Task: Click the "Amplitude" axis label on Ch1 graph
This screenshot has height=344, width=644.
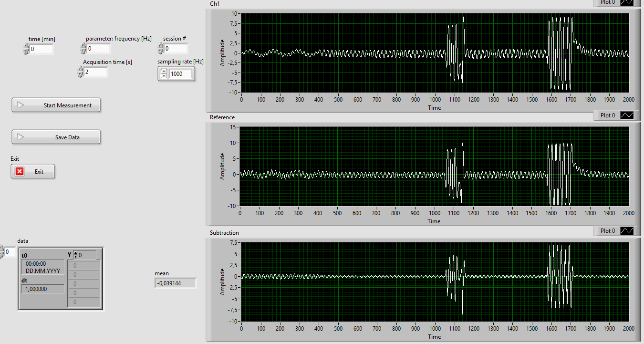Action: point(223,52)
